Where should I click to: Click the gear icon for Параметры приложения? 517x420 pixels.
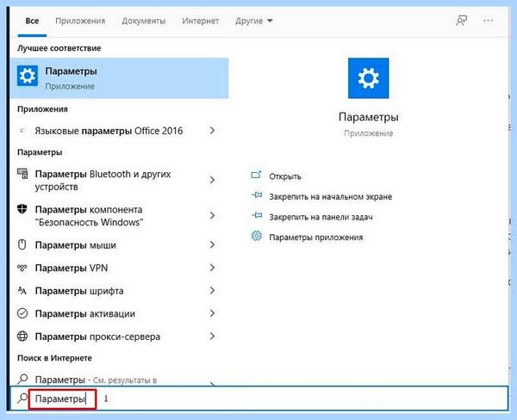point(257,236)
